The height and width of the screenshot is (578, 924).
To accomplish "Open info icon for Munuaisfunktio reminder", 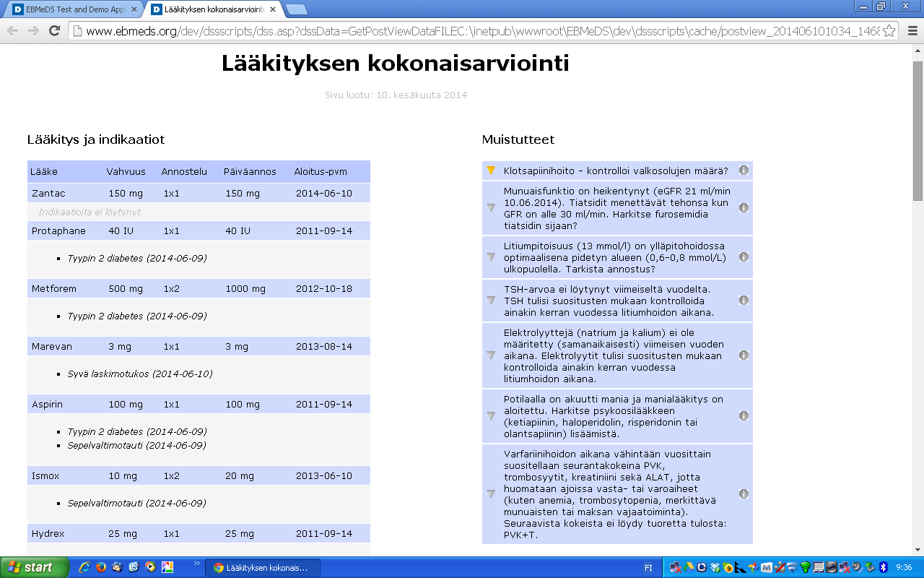I will click(x=744, y=207).
